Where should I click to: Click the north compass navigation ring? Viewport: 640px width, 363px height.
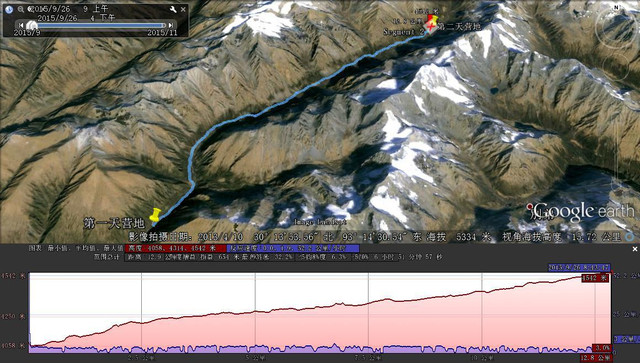point(616,27)
